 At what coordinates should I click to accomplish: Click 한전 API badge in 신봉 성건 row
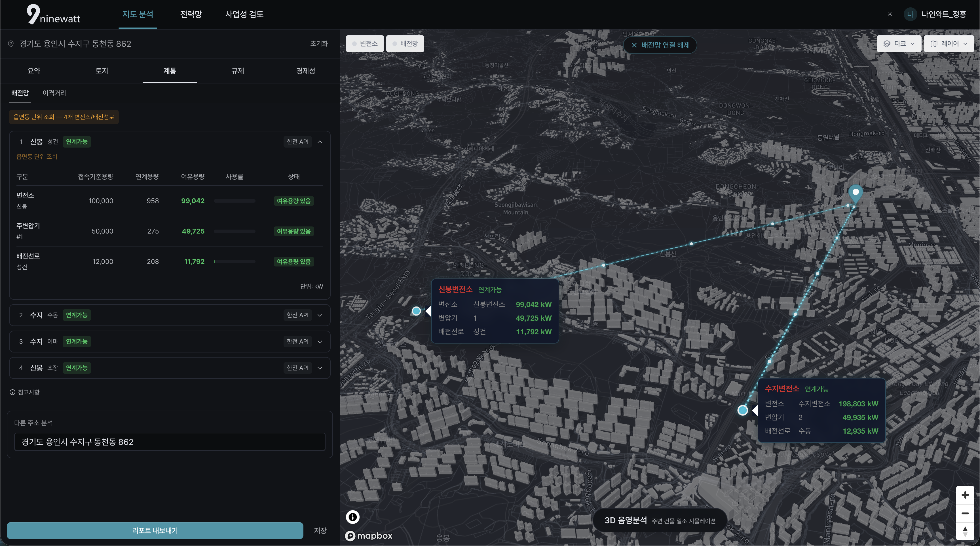pyautogui.click(x=297, y=142)
